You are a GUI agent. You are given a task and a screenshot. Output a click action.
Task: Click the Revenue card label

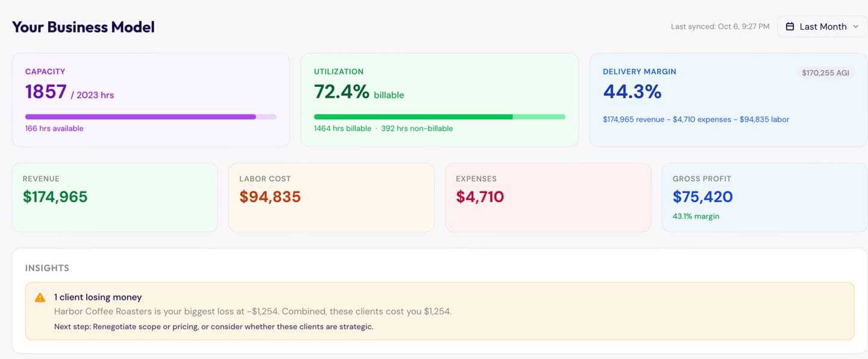pyautogui.click(x=41, y=179)
